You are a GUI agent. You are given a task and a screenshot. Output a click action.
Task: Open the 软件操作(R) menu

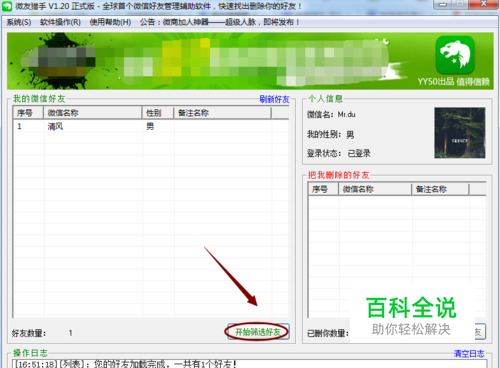[60, 22]
